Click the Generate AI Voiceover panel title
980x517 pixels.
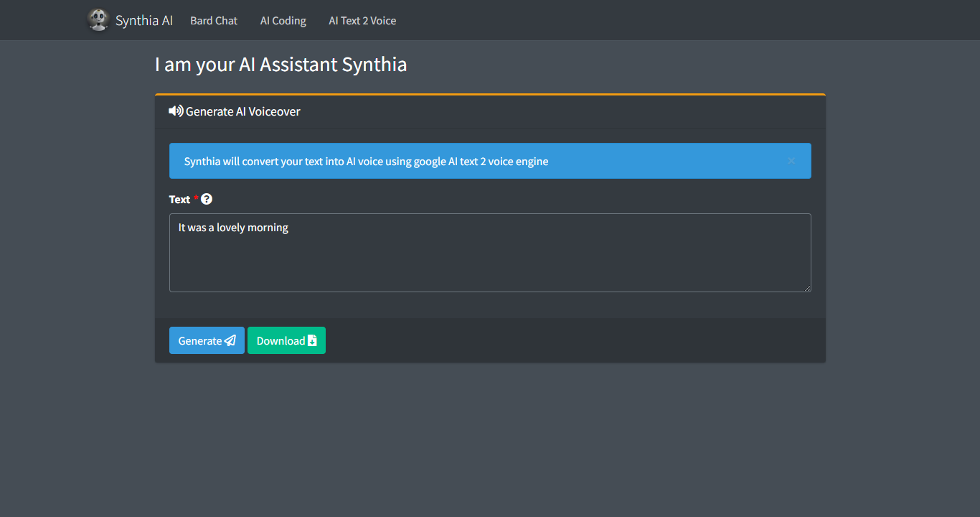tap(243, 111)
